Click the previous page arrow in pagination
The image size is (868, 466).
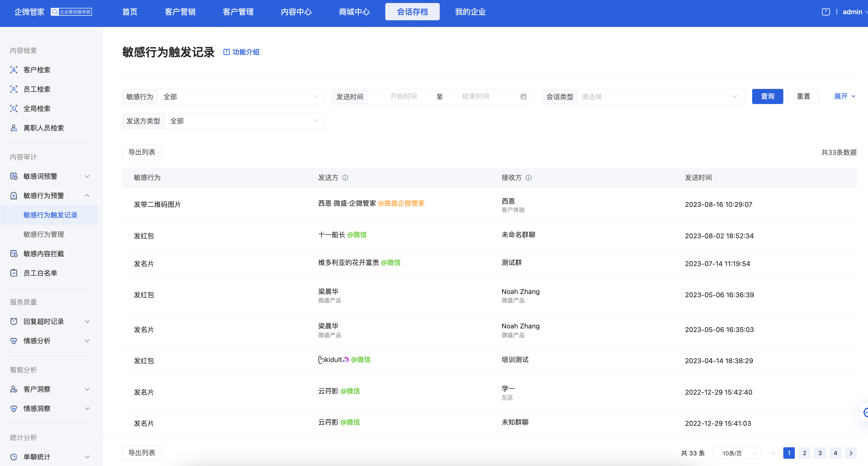(773, 453)
